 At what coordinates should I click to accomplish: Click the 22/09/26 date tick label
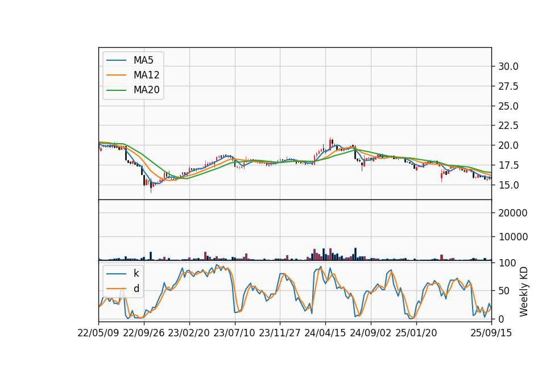[x=144, y=333]
